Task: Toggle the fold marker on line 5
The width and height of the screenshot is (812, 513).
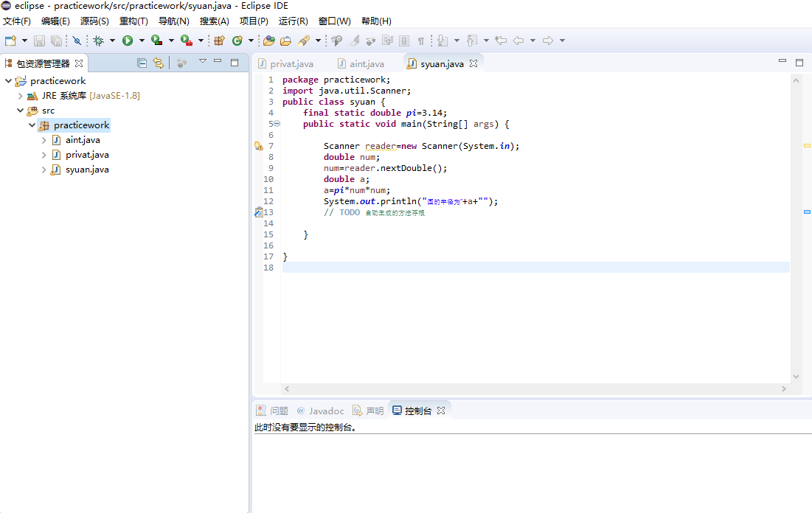Action: pyautogui.click(x=277, y=124)
